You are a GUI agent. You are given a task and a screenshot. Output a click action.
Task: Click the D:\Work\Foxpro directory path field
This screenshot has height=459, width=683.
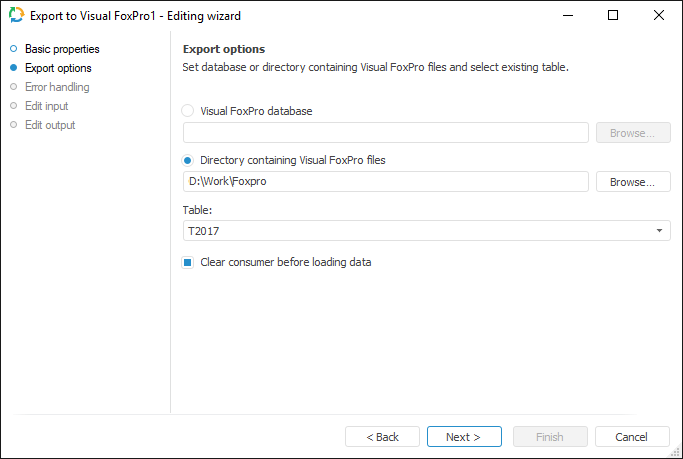pos(385,182)
